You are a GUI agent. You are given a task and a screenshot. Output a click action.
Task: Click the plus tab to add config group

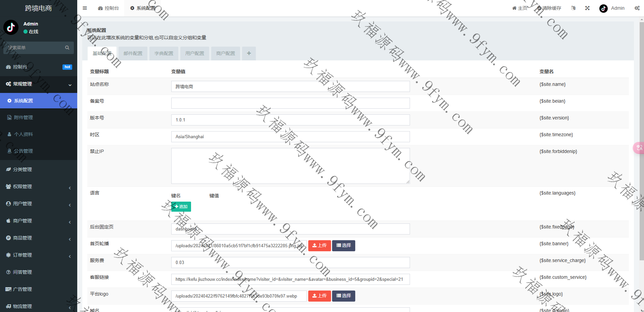point(249,53)
